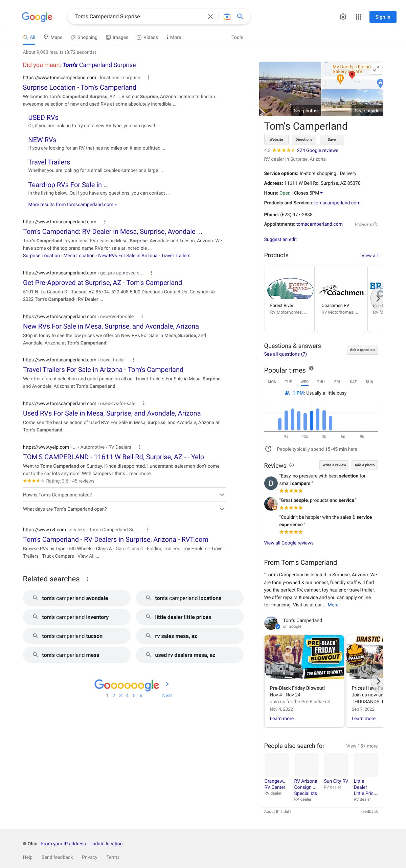
Task: Switch to the Images tab
Action: [117, 37]
